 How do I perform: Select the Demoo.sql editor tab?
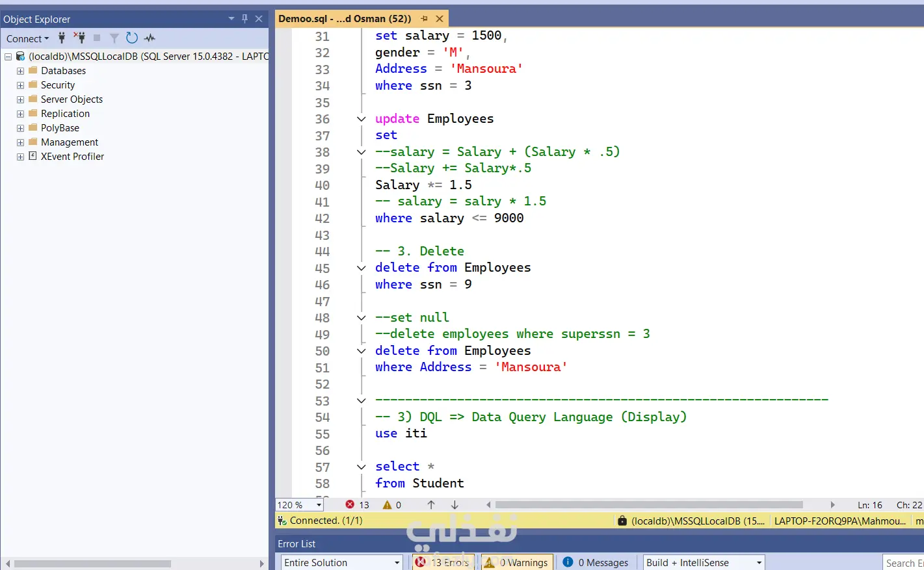(x=345, y=19)
